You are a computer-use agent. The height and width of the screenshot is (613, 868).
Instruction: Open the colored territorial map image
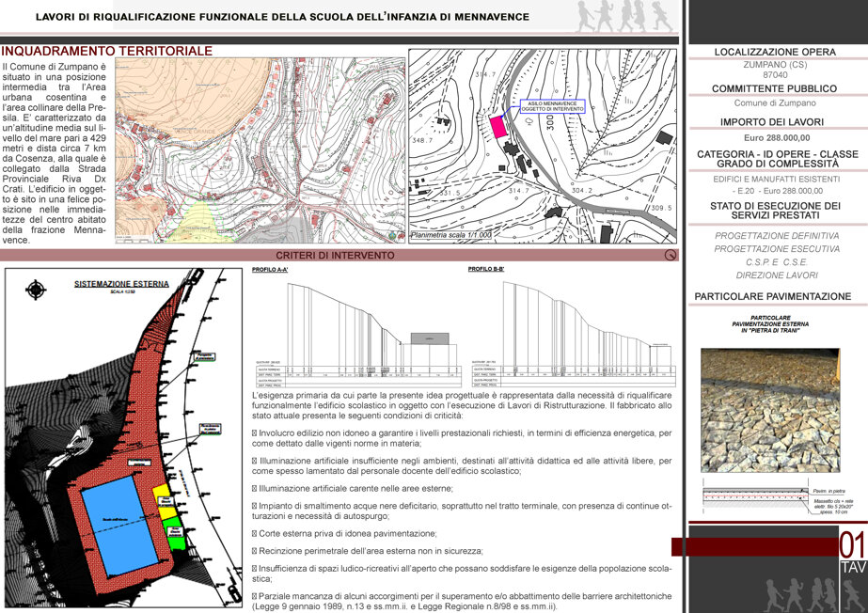point(260,150)
